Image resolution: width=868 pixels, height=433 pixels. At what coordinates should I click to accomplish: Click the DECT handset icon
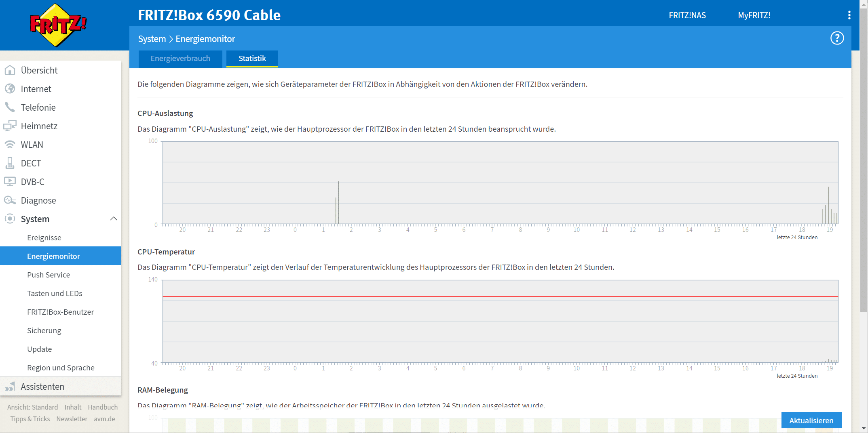pos(10,163)
